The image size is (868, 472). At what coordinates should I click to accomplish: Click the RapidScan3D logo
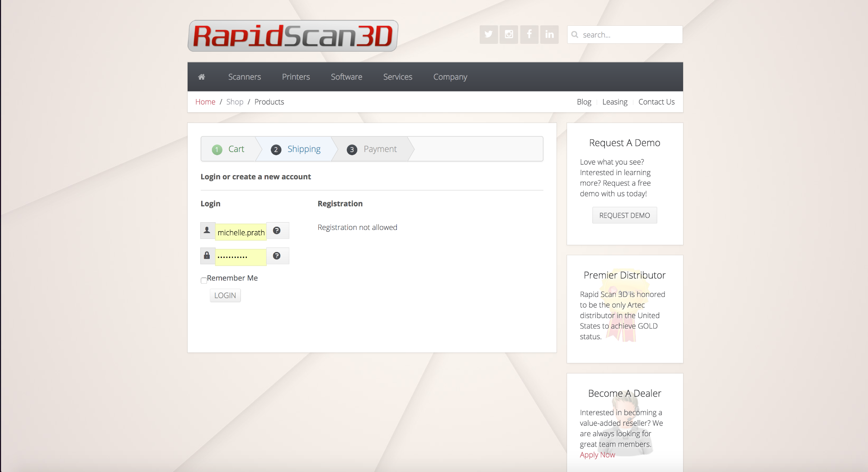tap(292, 36)
